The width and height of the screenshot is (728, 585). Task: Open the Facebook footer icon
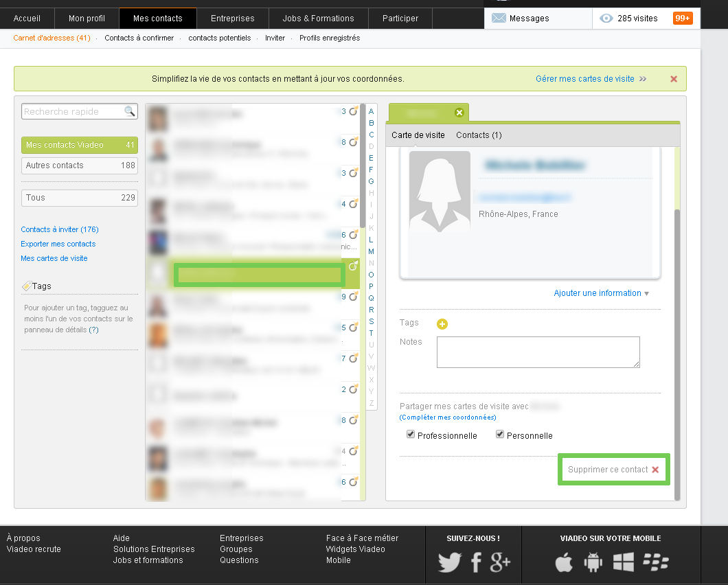(476, 562)
